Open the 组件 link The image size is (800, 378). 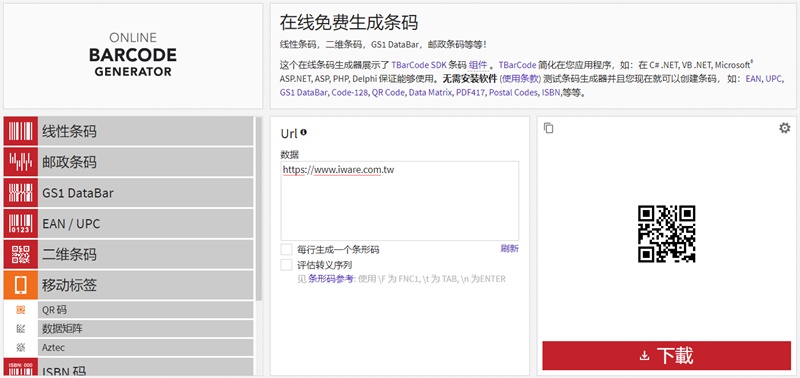pyautogui.click(x=478, y=65)
